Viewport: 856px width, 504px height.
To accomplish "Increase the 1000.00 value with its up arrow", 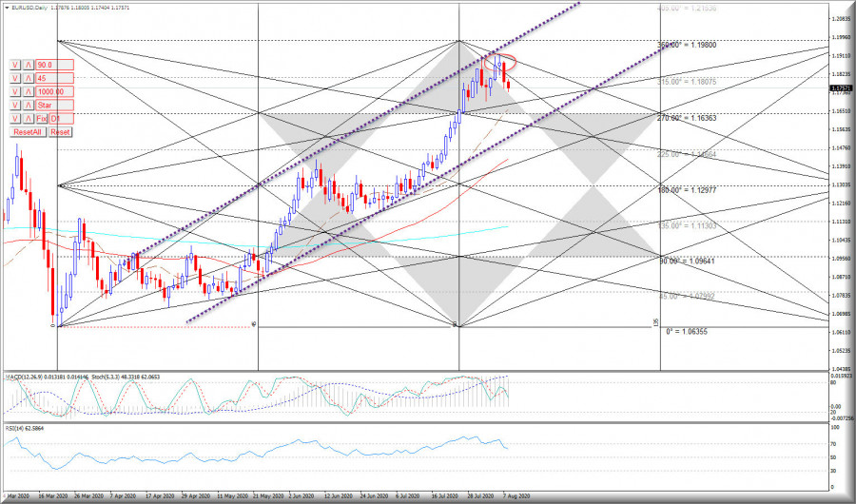I will point(29,91).
